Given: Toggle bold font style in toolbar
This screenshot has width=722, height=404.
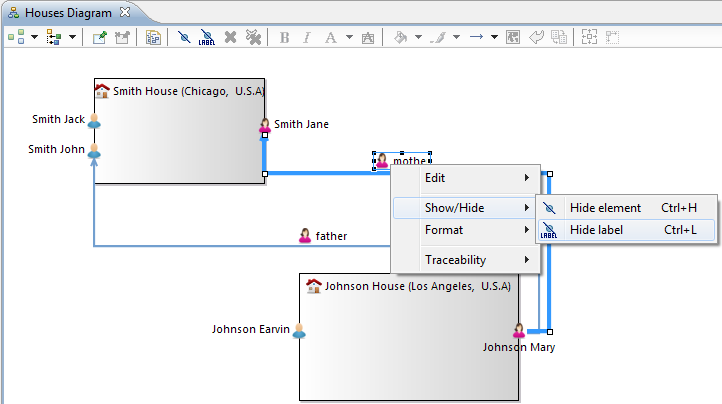Looking at the screenshot, I should (285, 37).
